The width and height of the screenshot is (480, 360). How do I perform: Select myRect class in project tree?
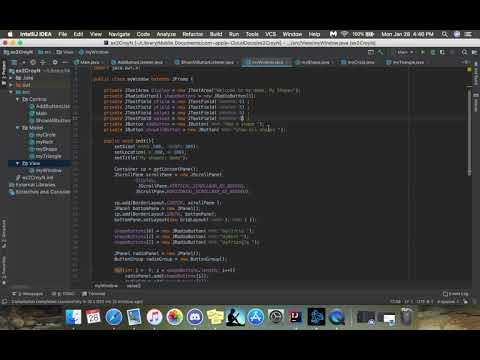tap(41, 142)
